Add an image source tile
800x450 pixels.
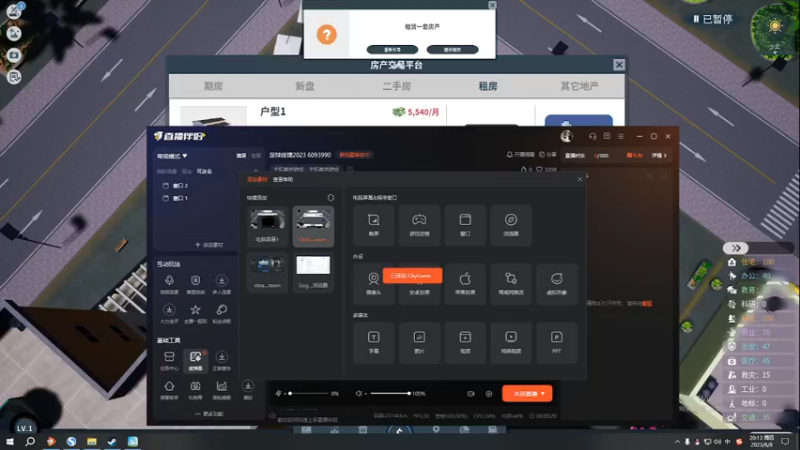[x=419, y=342]
